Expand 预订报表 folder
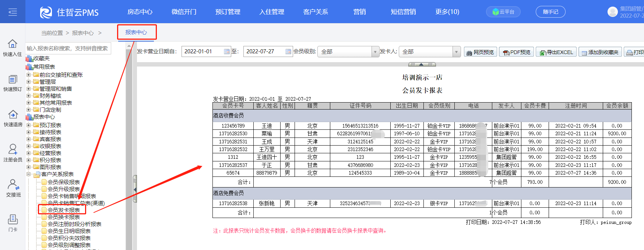644x250 pixels. (x=28, y=125)
